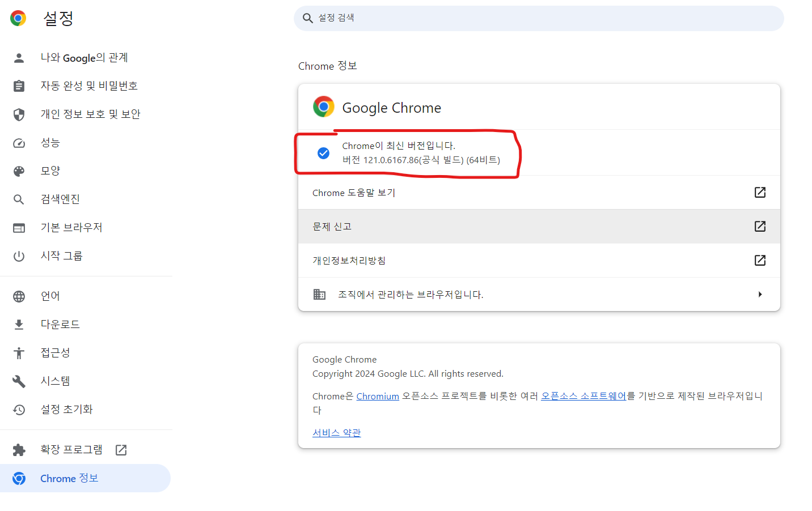The image size is (812, 511).
Task: Open 나와 Google의 관계 settings section
Action: click(85, 58)
